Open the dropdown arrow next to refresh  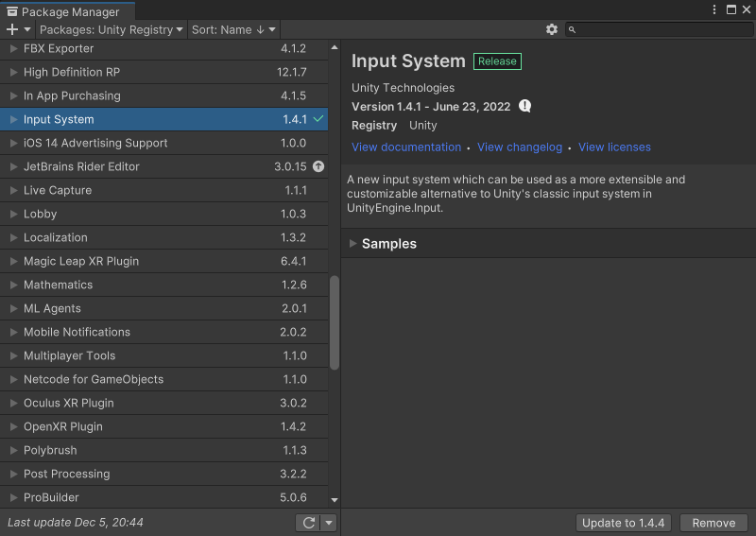pyautogui.click(x=329, y=523)
